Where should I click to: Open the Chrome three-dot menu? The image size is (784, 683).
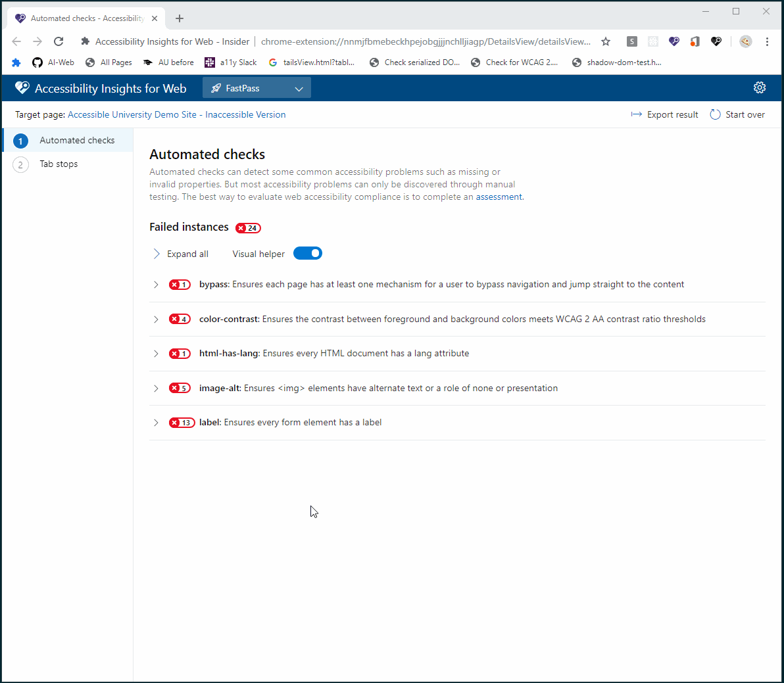point(766,41)
